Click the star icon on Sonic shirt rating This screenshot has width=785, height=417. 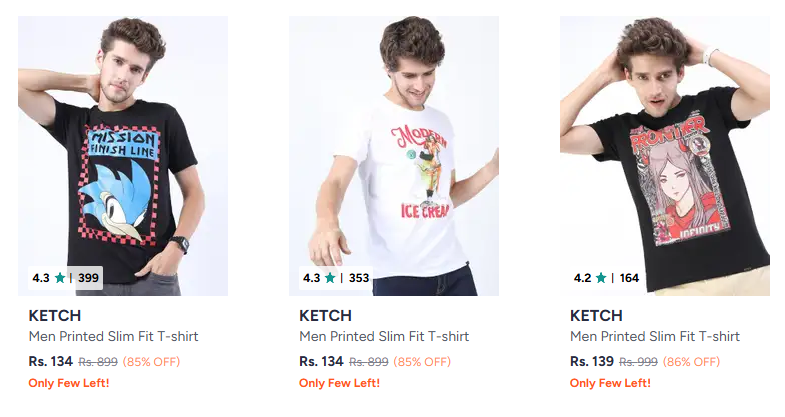pos(60,278)
